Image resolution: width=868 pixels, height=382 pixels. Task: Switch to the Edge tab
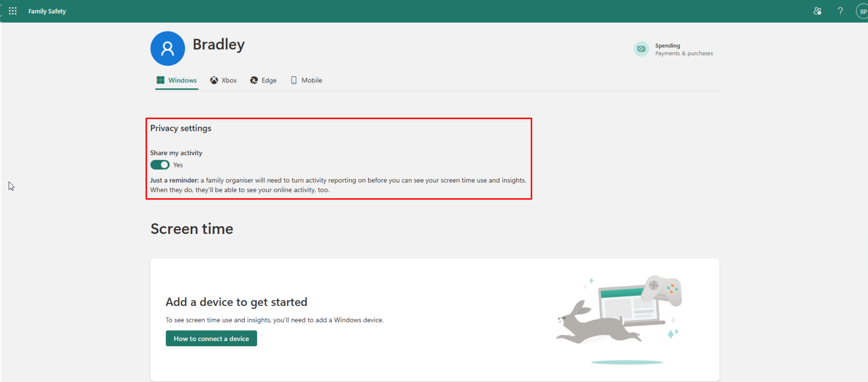tap(269, 80)
